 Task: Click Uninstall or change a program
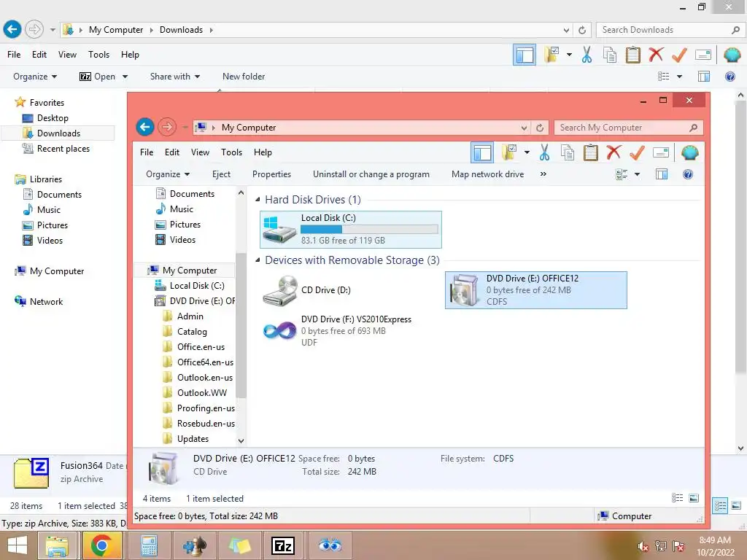371,174
